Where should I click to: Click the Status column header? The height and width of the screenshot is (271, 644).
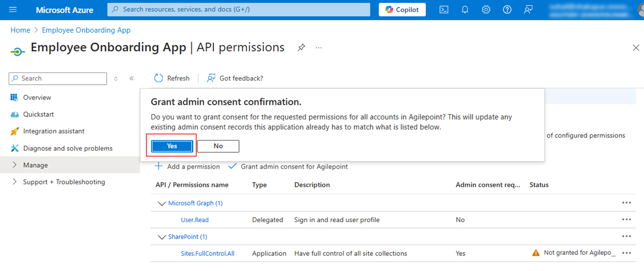click(539, 185)
